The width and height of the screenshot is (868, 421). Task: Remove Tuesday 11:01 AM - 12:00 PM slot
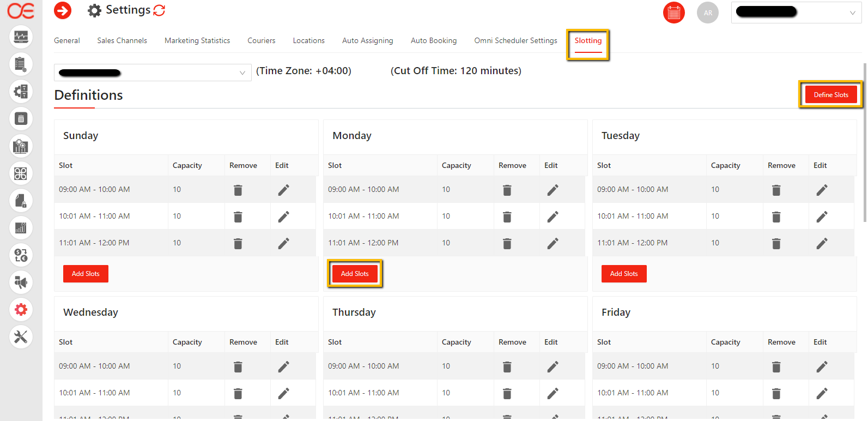776,243
